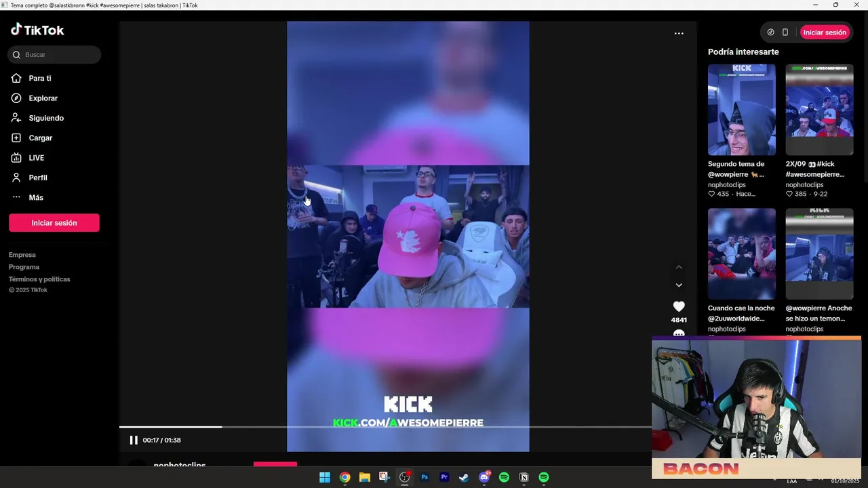This screenshot has width=868, height=488.
Task: Open the Términos y políticas link
Action: coord(39,279)
